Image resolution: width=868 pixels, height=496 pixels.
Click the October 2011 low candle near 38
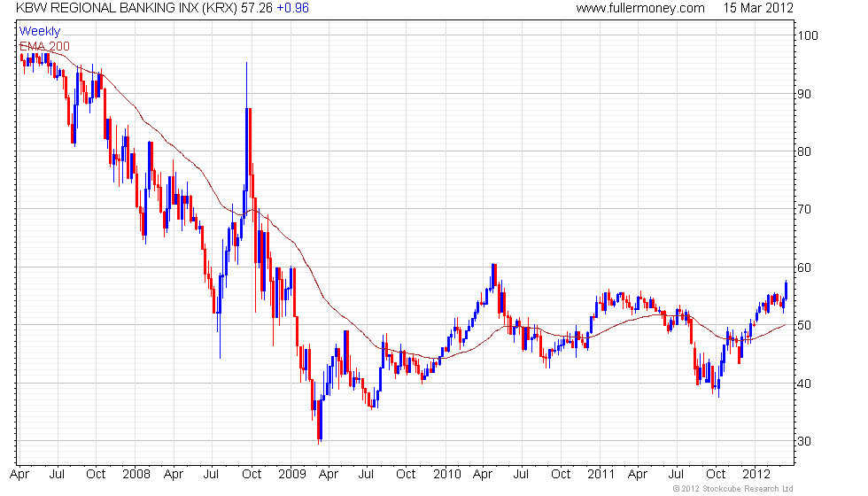(x=718, y=380)
